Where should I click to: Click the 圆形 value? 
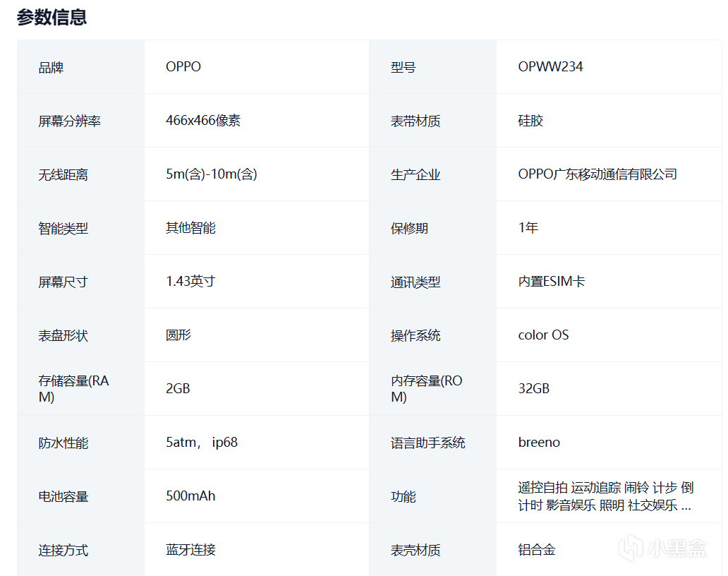pos(178,335)
